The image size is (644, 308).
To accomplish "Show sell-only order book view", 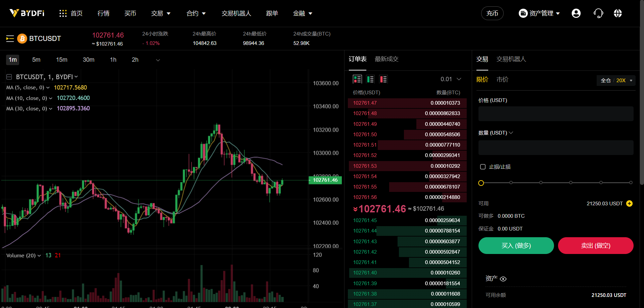I will pyautogui.click(x=383, y=79).
